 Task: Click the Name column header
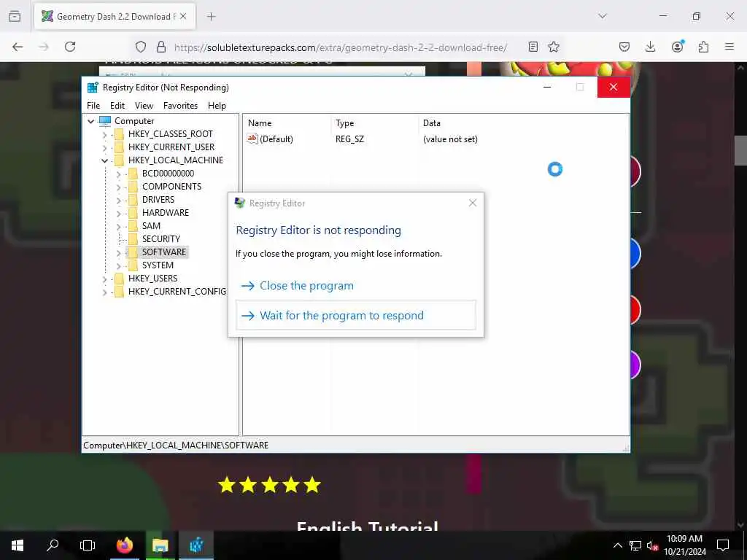pyautogui.click(x=287, y=122)
